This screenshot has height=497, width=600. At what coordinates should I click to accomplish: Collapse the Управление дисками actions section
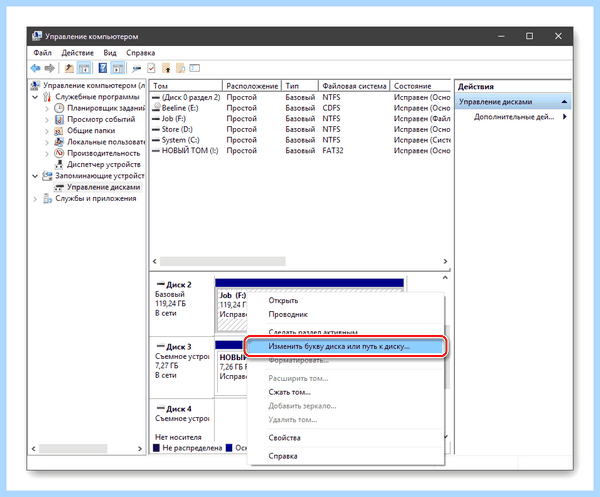[x=564, y=102]
